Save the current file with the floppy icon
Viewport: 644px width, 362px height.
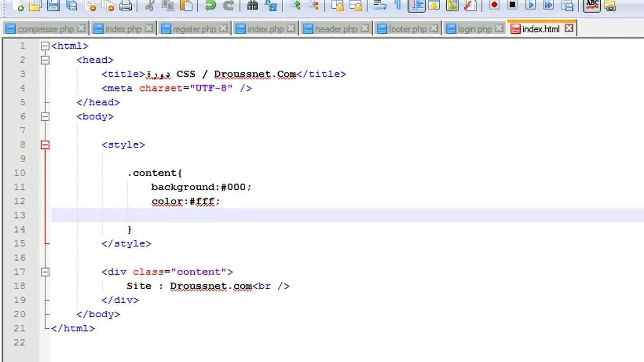click(x=53, y=6)
